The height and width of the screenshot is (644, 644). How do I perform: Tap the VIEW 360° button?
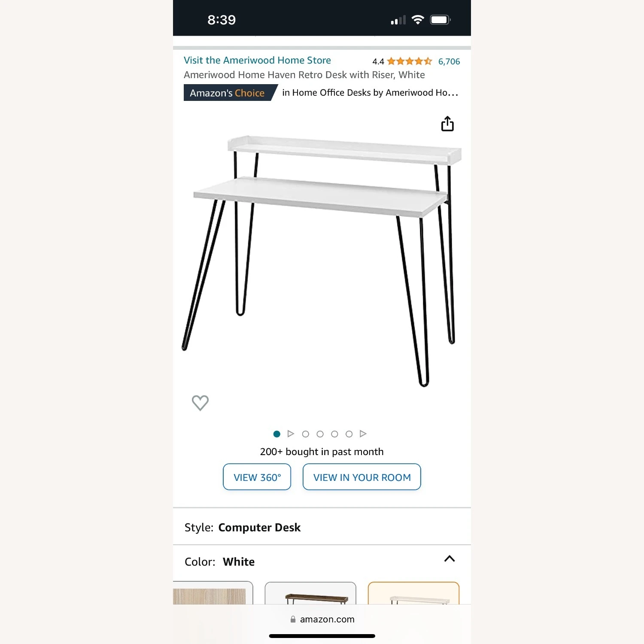point(257,477)
